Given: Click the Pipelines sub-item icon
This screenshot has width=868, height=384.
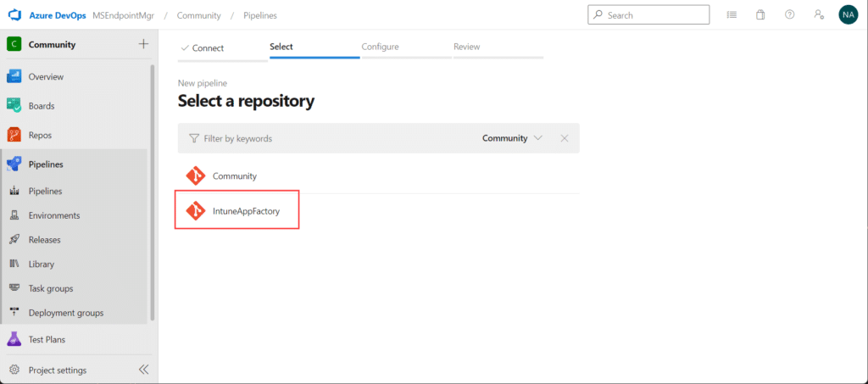Looking at the screenshot, I should (15, 191).
